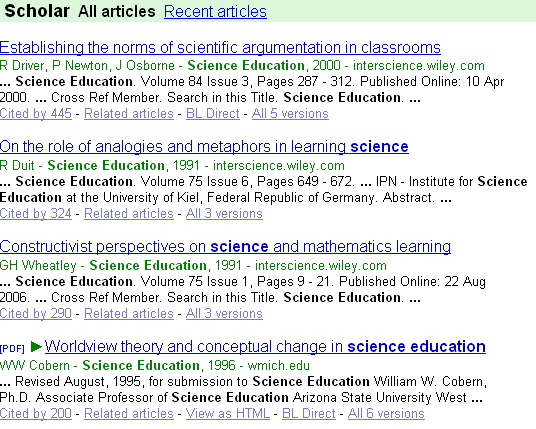
Task: Show Related articles for GH Wheatley paper
Action: 129,313
